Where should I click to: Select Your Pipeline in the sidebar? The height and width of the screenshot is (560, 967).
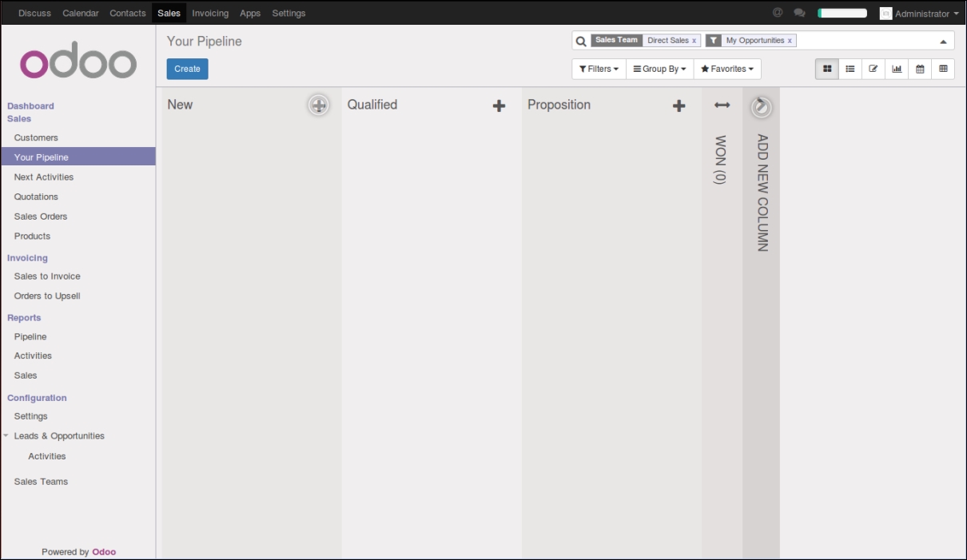coord(78,157)
